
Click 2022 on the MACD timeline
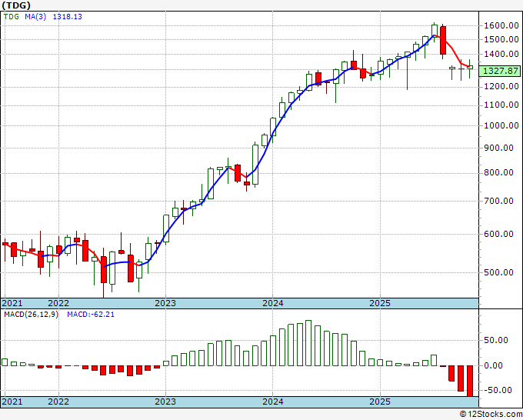pos(58,402)
